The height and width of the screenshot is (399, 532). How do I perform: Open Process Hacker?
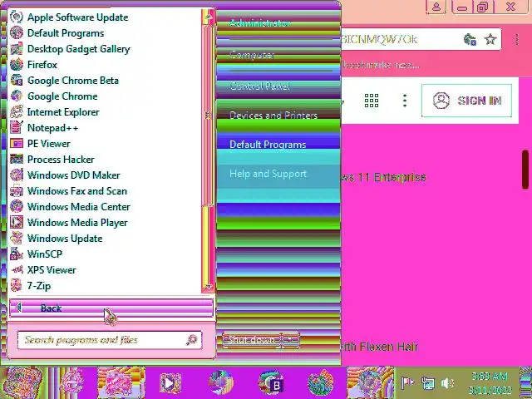(x=52, y=160)
